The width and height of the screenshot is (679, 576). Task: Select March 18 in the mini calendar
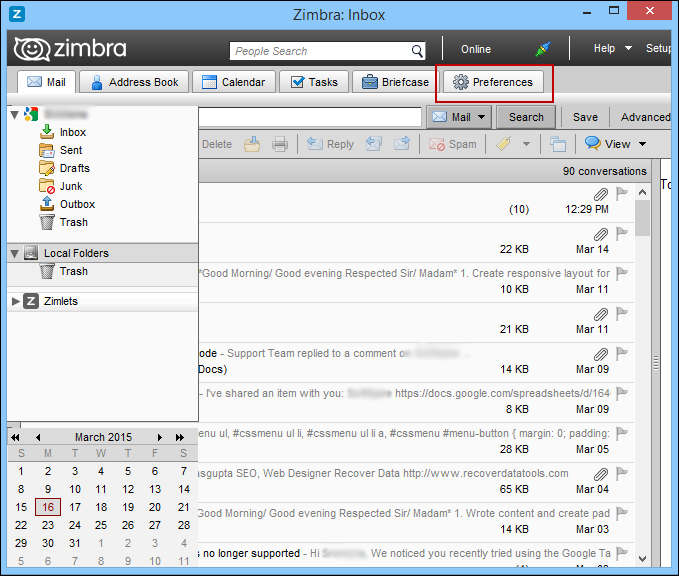coord(101,507)
